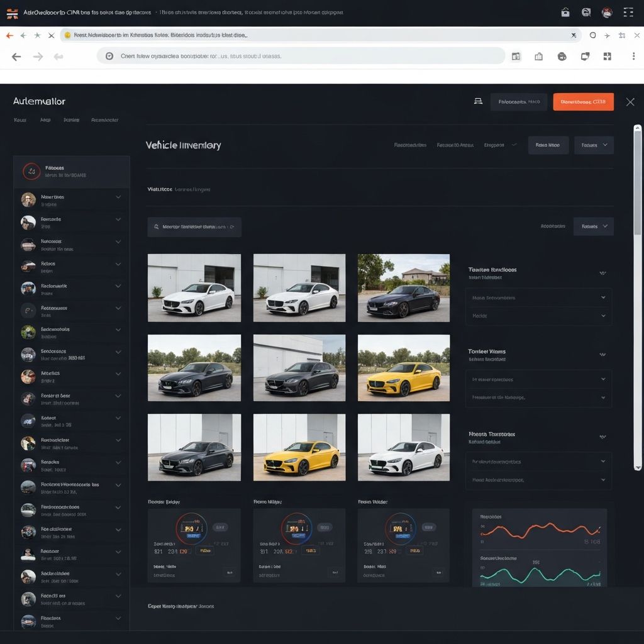Click the orange button in the top header

(x=583, y=102)
